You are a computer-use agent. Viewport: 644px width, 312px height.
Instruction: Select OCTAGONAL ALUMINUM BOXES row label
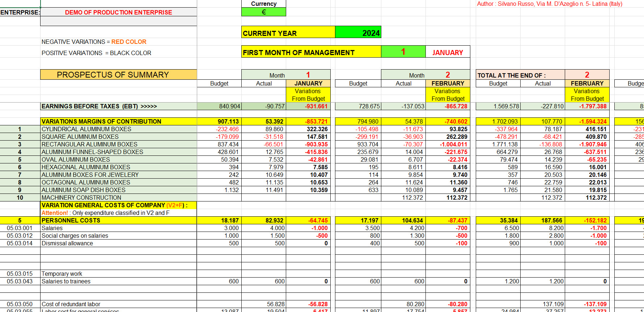tap(118, 182)
